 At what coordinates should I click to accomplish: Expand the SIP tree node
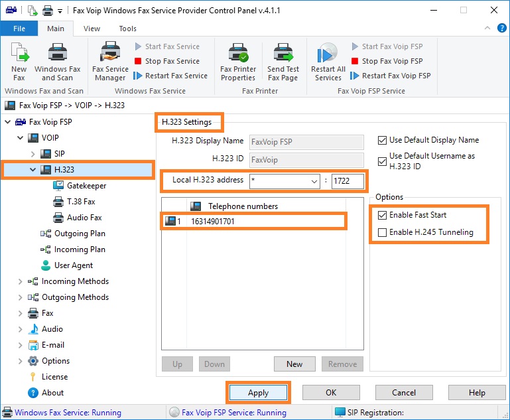click(x=33, y=154)
